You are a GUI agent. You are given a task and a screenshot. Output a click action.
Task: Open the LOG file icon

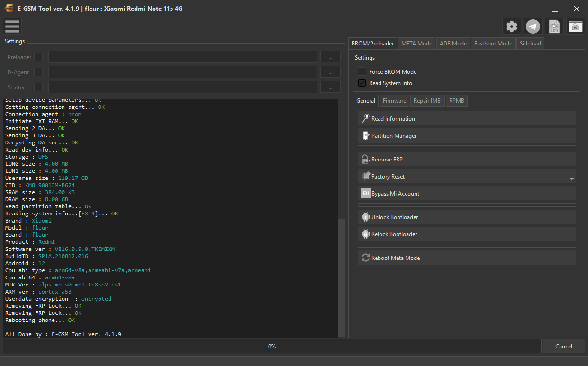point(554,27)
